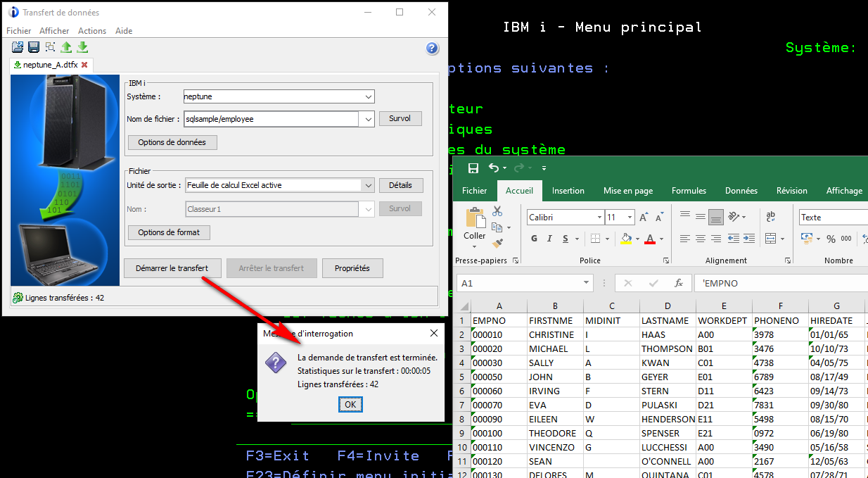Open a saved transfer request icon
The width and height of the screenshot is (868, 478).
click(x=18, y=47)
